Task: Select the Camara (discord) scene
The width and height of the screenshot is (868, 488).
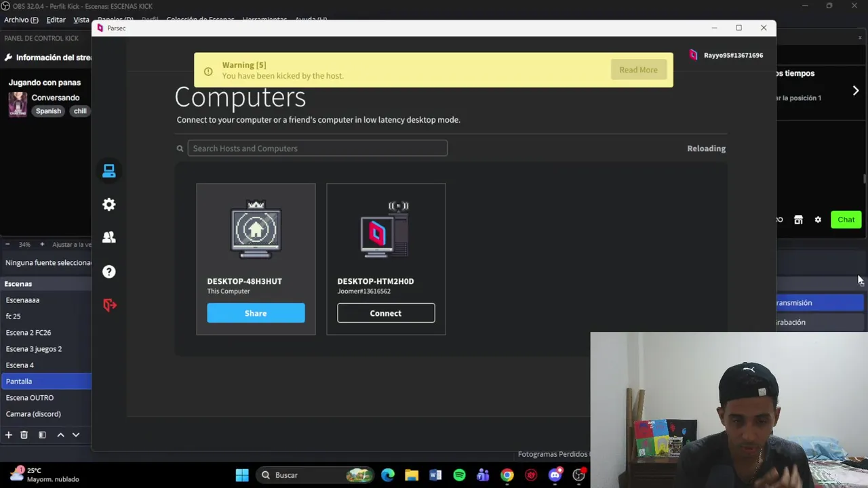Action: [46, 414]
